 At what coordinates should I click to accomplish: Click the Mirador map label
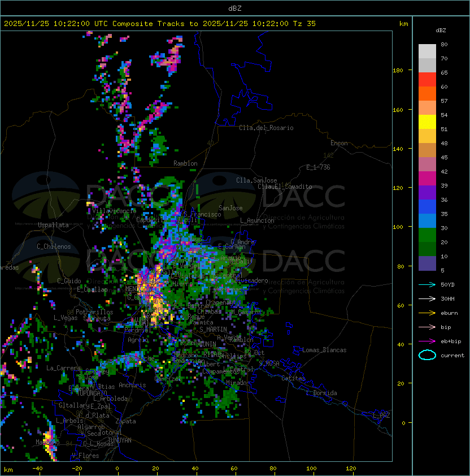point(238,383)
